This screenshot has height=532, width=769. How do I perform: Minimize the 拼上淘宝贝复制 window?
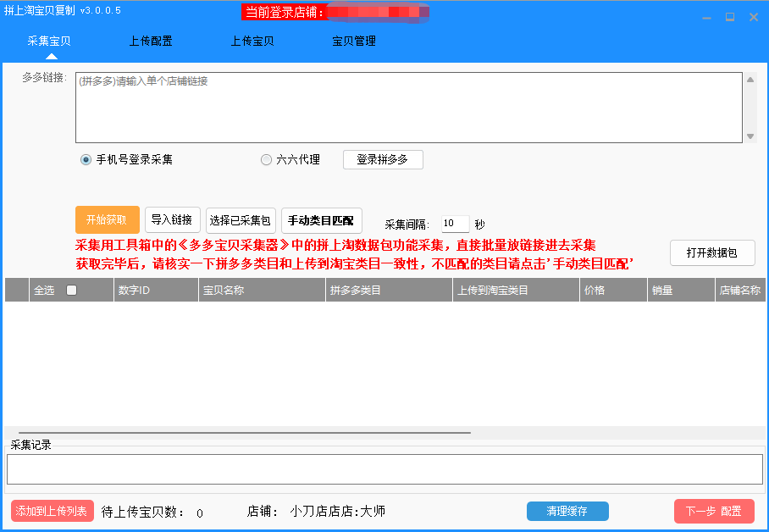click(706, 18)
